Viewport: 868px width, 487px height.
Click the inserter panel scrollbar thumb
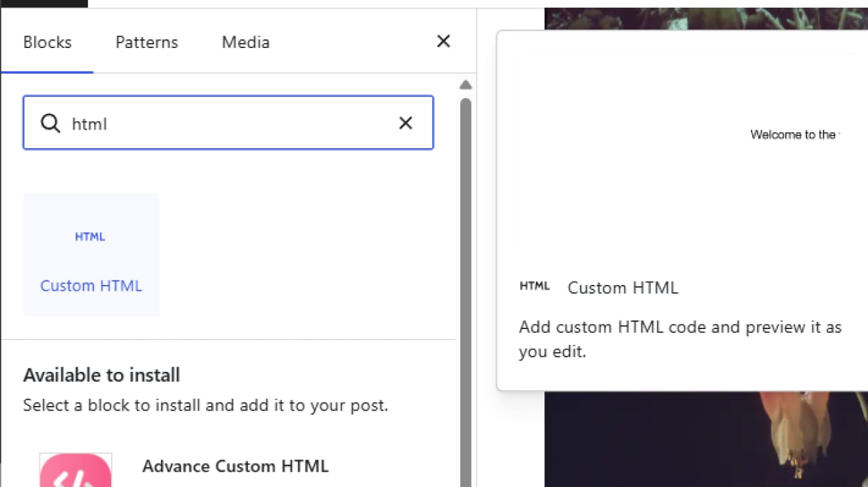tap(466, 293)
